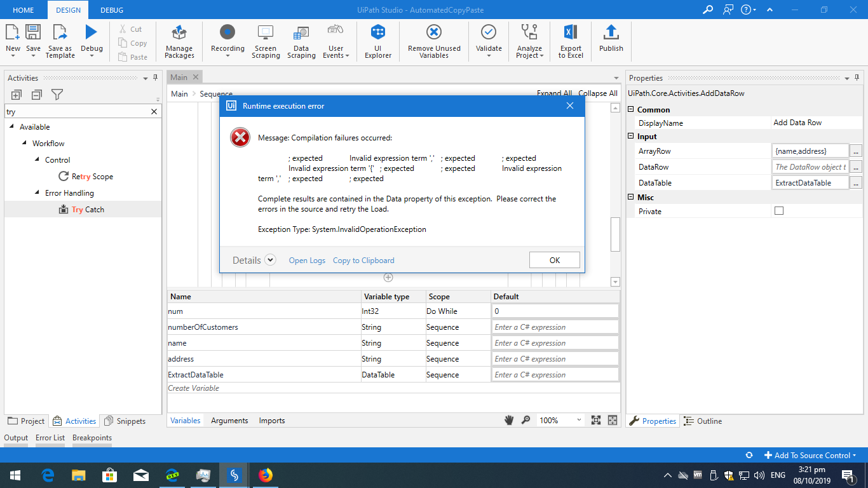868x488 pixels.
Task: Open UI Explorer
Action: click(378, 41)
